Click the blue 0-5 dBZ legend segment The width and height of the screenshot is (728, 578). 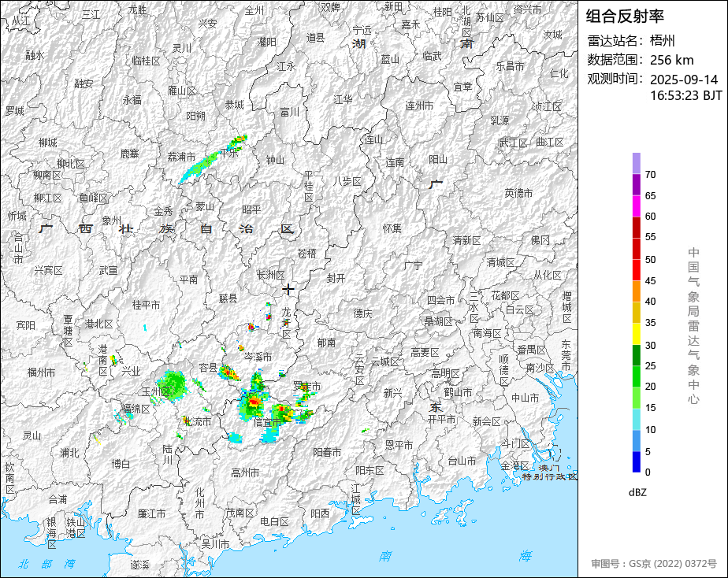(636, 462)
